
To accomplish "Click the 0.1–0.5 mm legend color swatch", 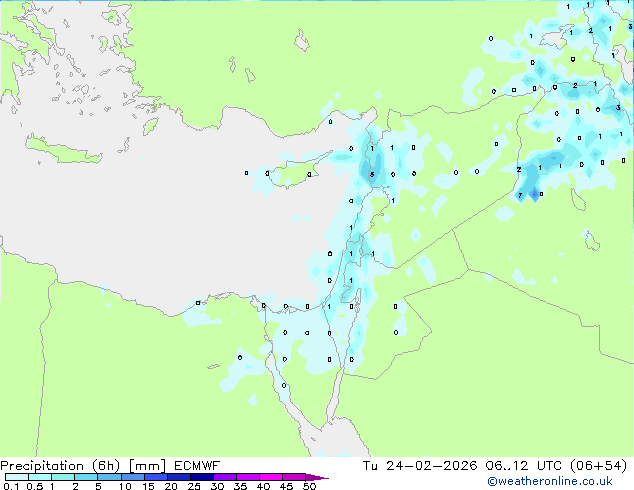I will click(x=17, y=477).
